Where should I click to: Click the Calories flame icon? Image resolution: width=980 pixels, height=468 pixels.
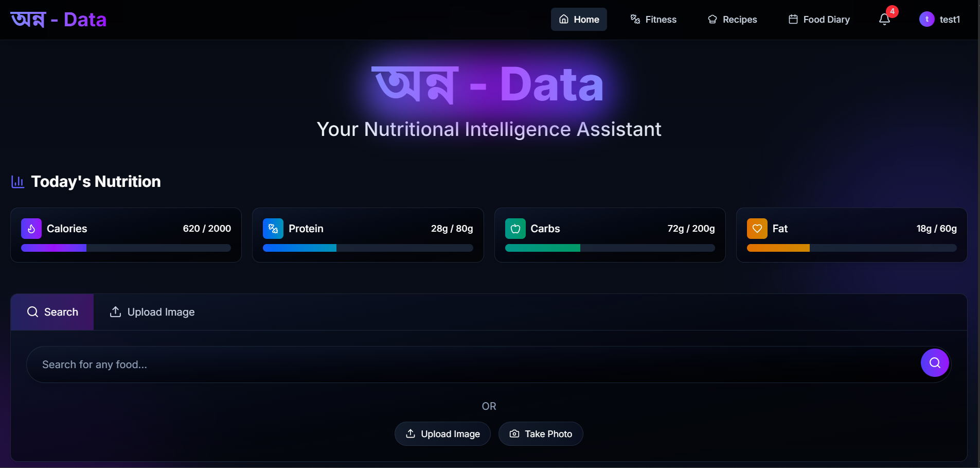(x=31, y=229)
